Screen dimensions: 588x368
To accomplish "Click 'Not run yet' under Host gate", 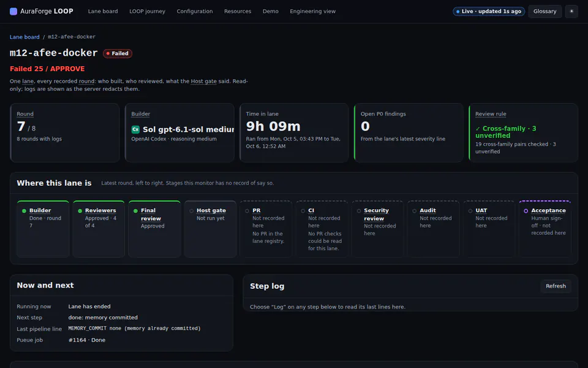I will click(210, 218).
